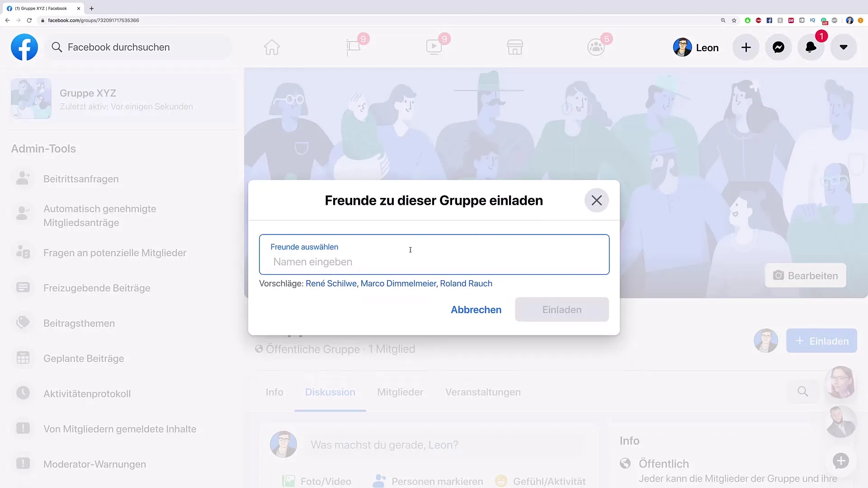
Task: Click the Öffentlich globe icon in Info
Action: click(625, 463)
